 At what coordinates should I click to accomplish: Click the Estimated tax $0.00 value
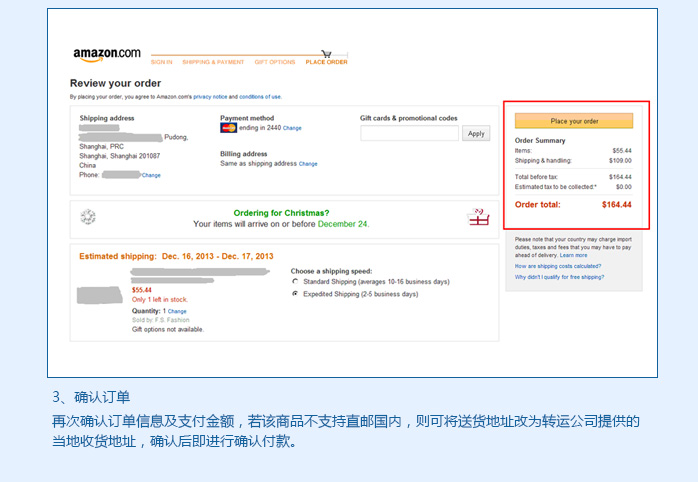pyautogui.click(x=624, y=187)
